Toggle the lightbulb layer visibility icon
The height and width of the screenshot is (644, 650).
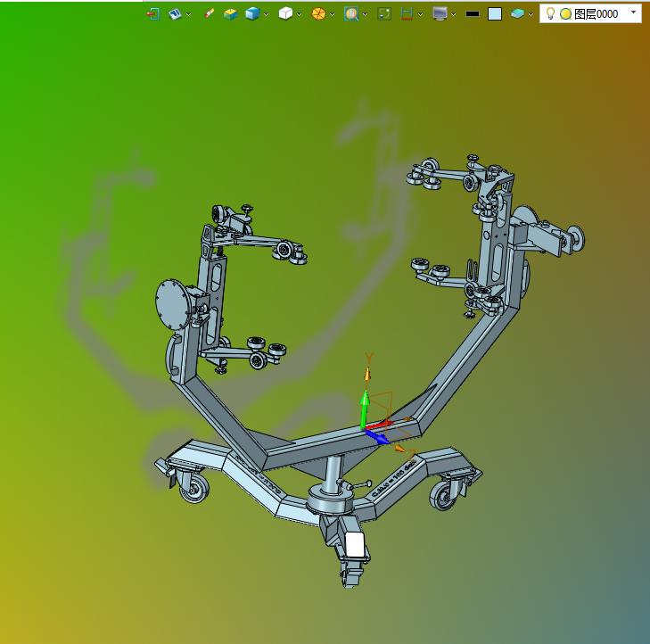(550, 13)
